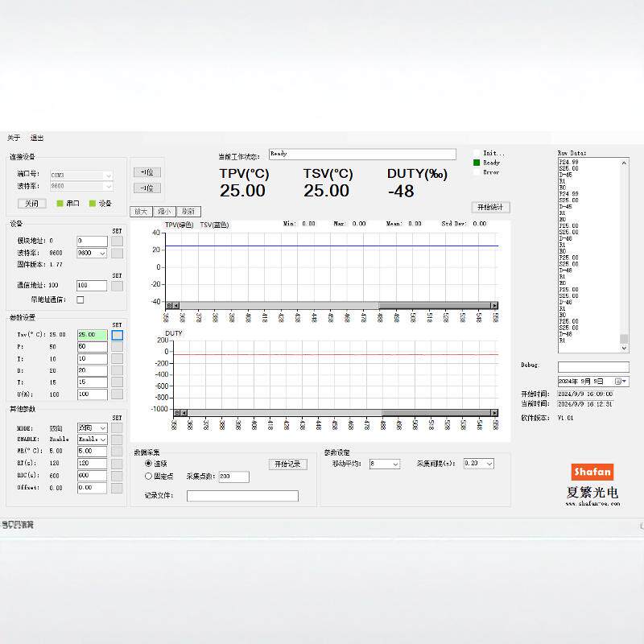This screenshot has height=644, width=644.
Task: Select the 固定点 radio button
Action: point(148,476)
